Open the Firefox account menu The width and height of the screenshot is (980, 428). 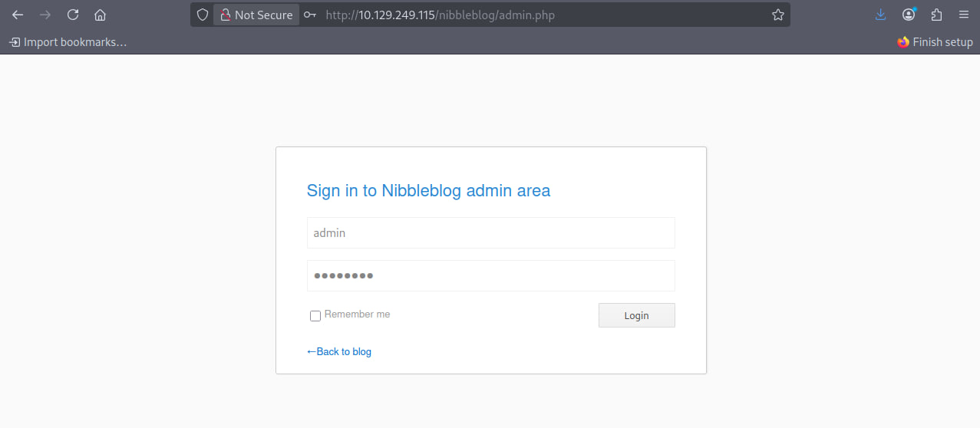[909, 15]
